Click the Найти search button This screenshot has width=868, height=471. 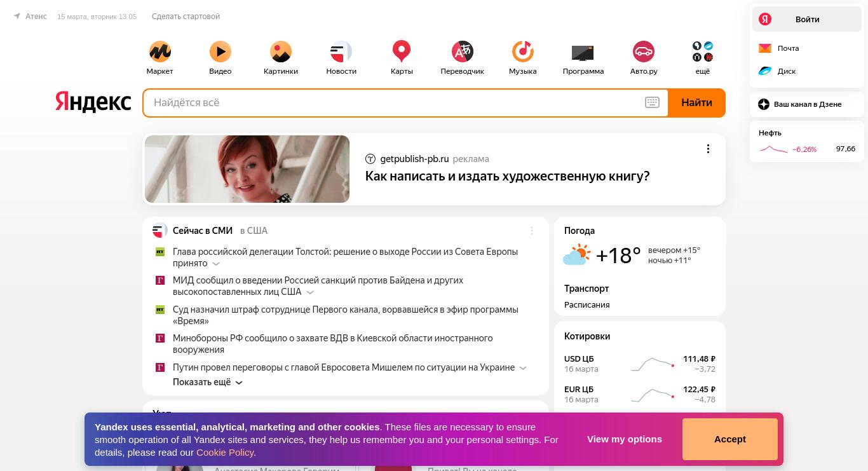(696, 102)
